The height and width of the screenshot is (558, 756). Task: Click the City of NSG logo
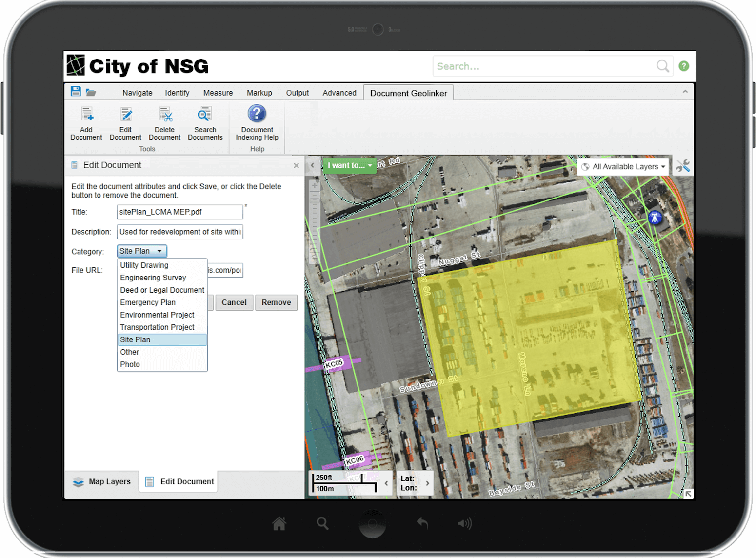pyautogui.click(x=138, y=66)
